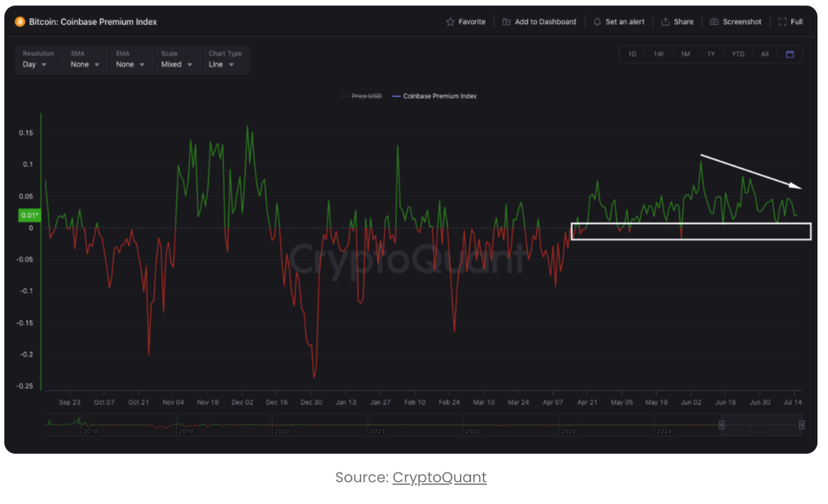The width and height of the screenshot is (828, 504).
Task: Select the 1Y time range
Action: click(x=711, y=54)
